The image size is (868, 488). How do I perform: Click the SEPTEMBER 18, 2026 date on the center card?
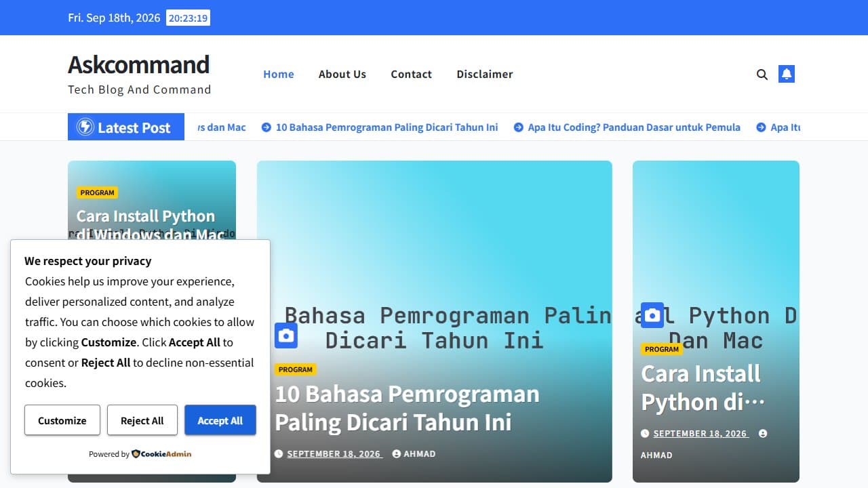coord(334,454)
